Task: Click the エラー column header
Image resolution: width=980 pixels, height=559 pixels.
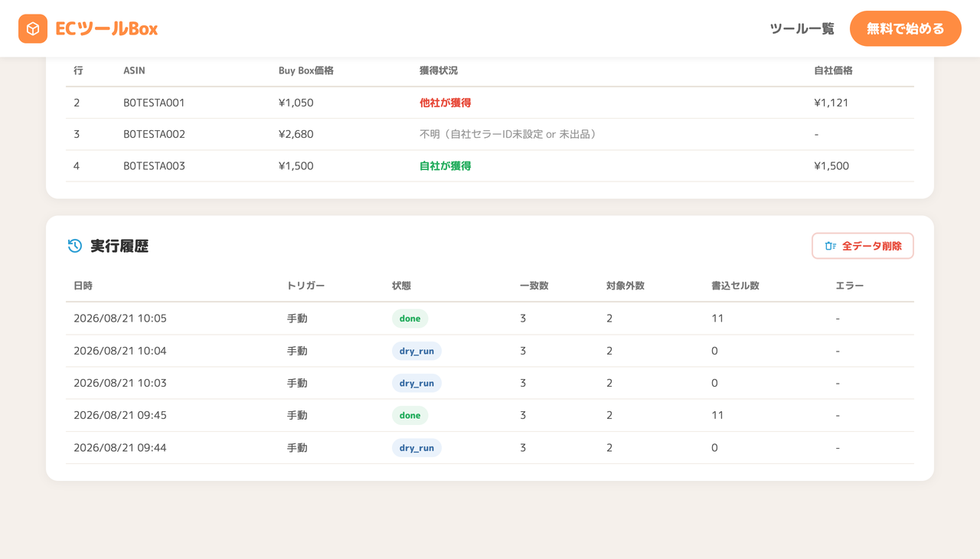Action: (x=850, y=286)
